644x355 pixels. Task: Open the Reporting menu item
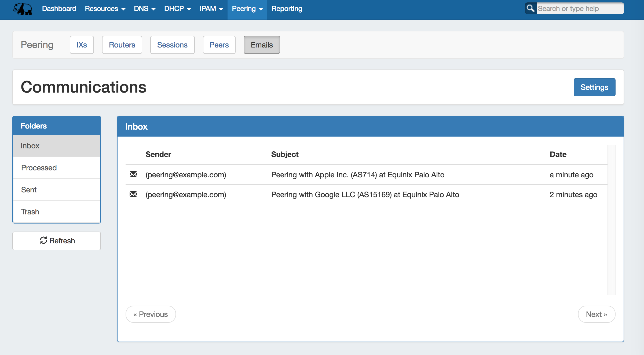click(x=287, y=9)
